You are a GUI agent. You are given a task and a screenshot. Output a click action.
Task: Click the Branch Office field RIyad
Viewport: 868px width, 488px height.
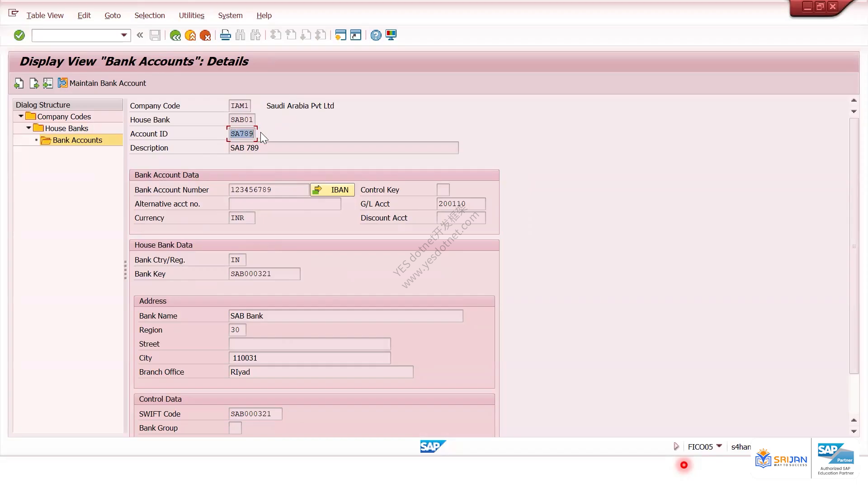321,372
